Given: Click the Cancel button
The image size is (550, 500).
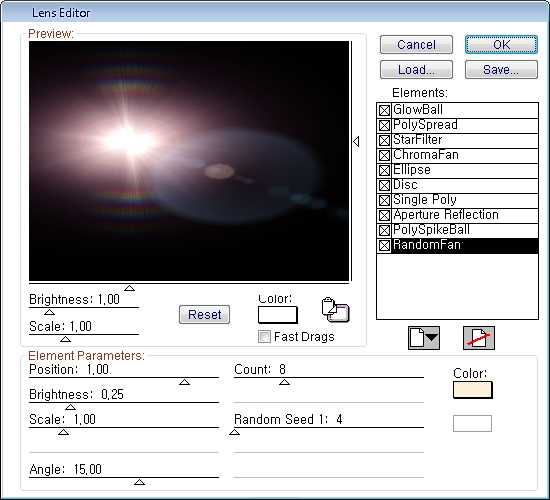Looking at the screenshot, I should (x=416, y=45).
